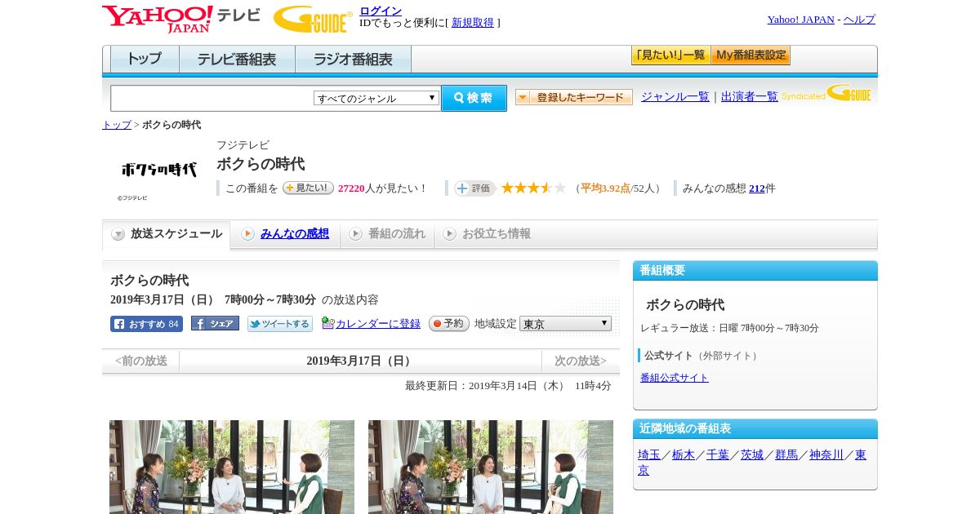Open the「見たい!」一覧 button
The image size is (980, 514).
(670, 55)
